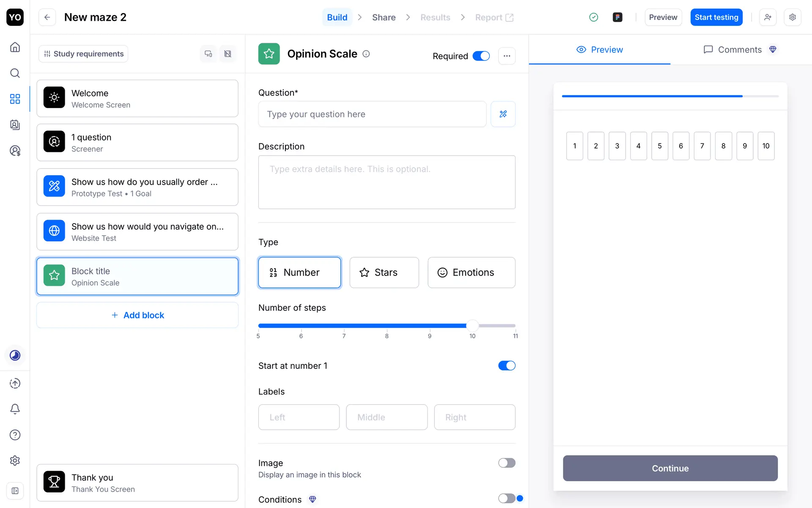812x508 pixels.
Task: Click the Start testing button
Action: coord(716,17)
